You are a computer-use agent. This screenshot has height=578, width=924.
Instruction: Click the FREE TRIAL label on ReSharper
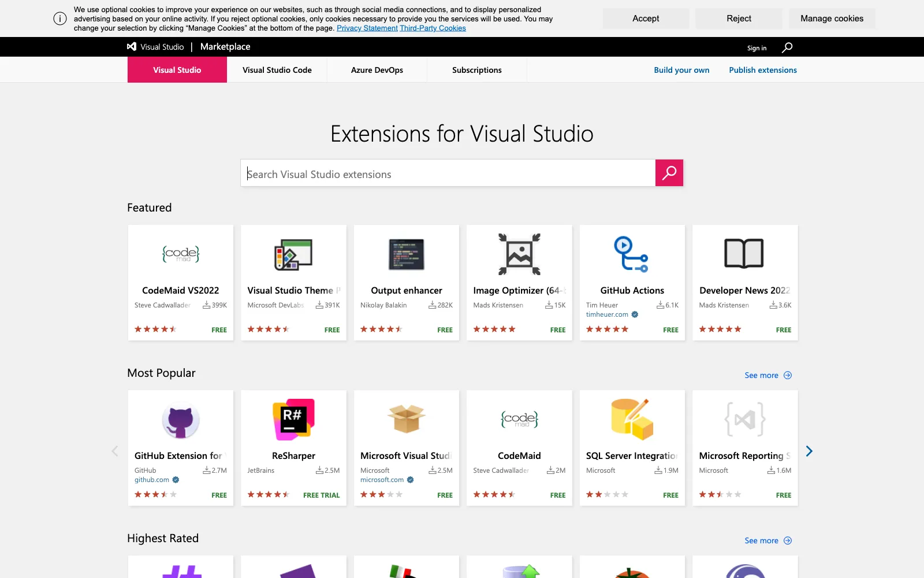point(321,495)
